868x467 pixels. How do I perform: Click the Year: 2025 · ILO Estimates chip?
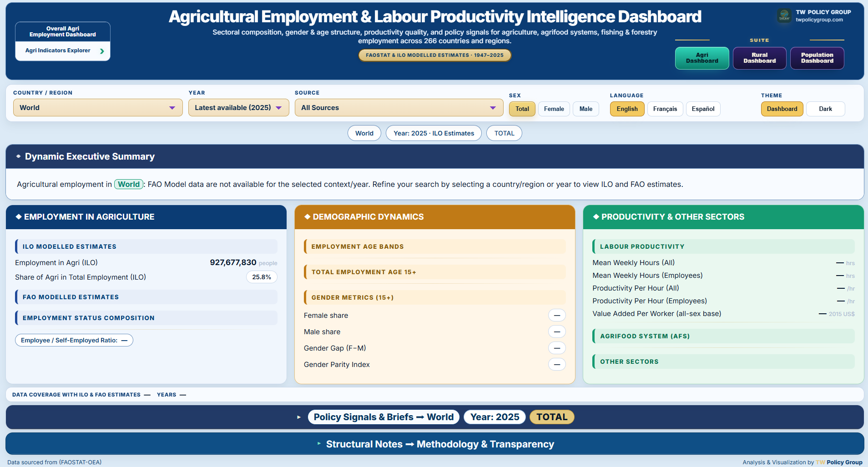point(434,133)
